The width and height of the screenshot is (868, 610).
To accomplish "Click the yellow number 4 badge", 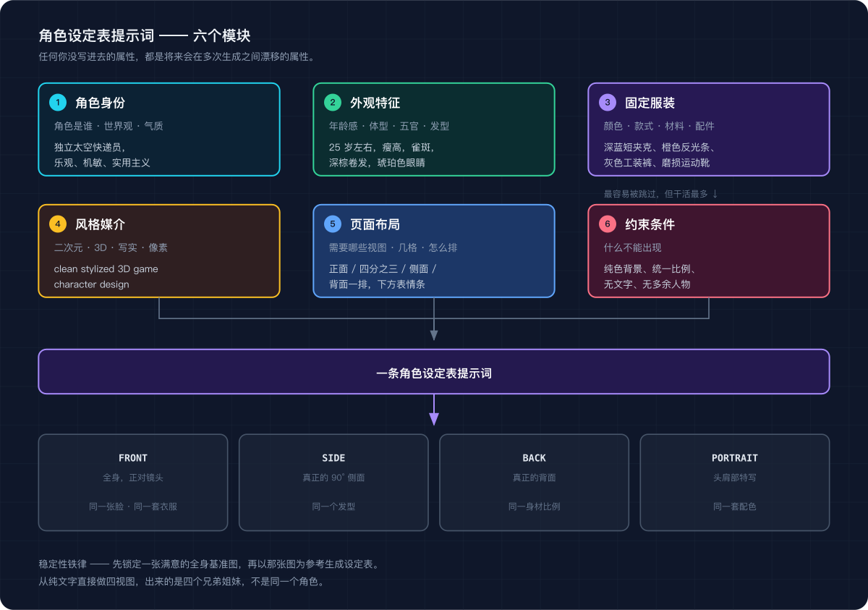I will (58, 224).
